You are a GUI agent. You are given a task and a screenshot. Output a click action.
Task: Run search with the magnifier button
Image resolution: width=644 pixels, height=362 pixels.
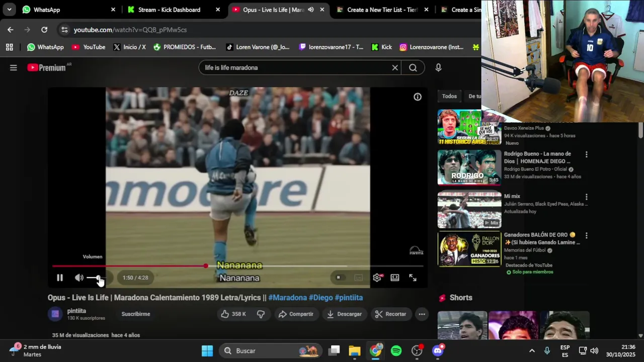click(x=413, y=67)
